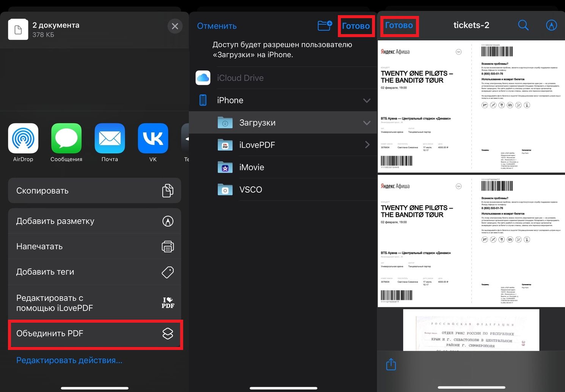Tap the tickets-2 document title
Image resolution: width=565 pixels, height=392 pixels.
pos(471,25)
